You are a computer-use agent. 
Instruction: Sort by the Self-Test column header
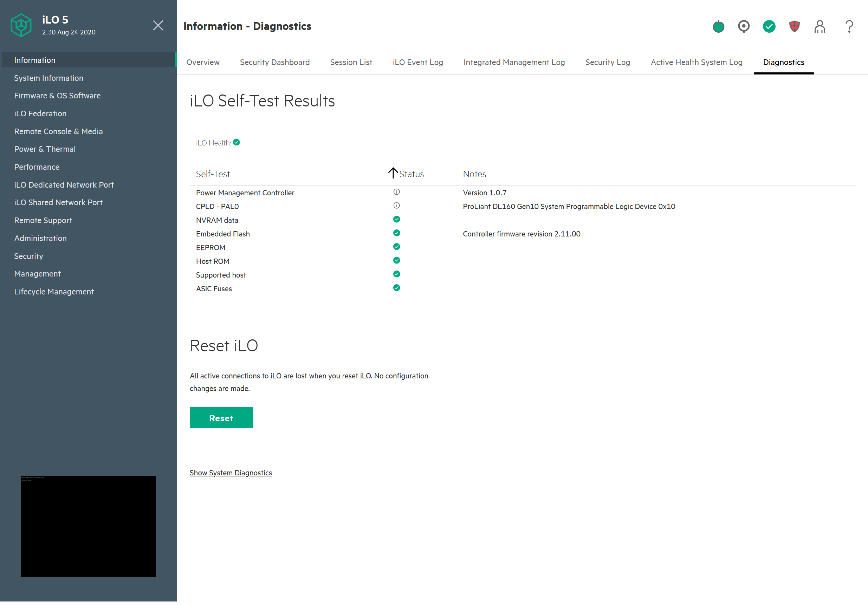pos(213,174)
